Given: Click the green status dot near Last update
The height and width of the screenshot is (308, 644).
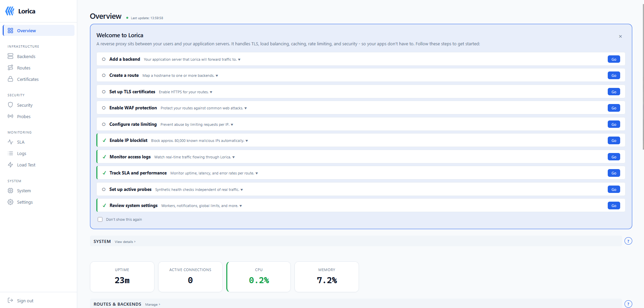Looking at the screenshot, I should pyautogui.click(x=127, y=18).
